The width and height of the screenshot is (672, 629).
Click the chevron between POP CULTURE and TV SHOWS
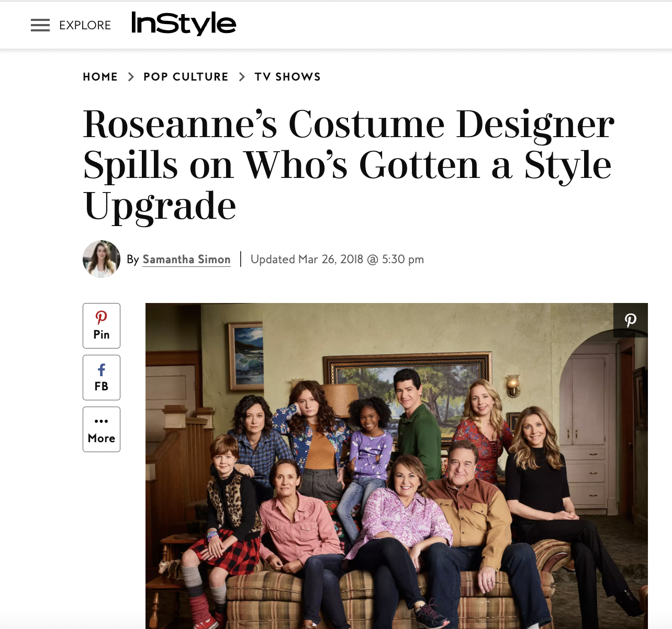241,76
